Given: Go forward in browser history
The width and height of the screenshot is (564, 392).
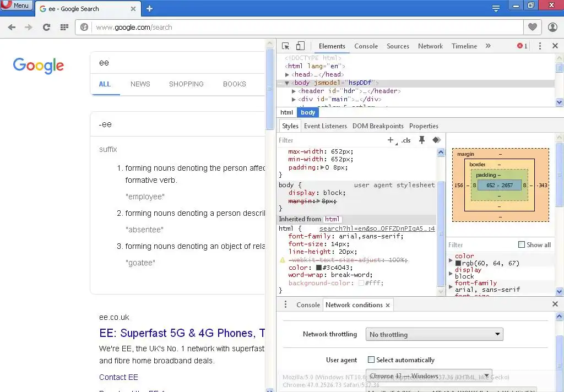Looking at the screenshot, I should tap(29, 28).
